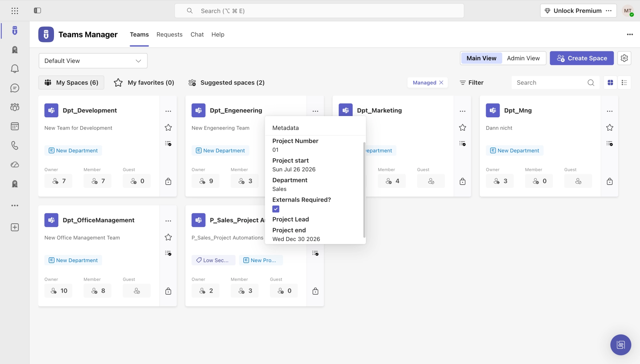Click New Department tag on Dpt_Development
Screen dimensions: 640x364
coord(73,151)
